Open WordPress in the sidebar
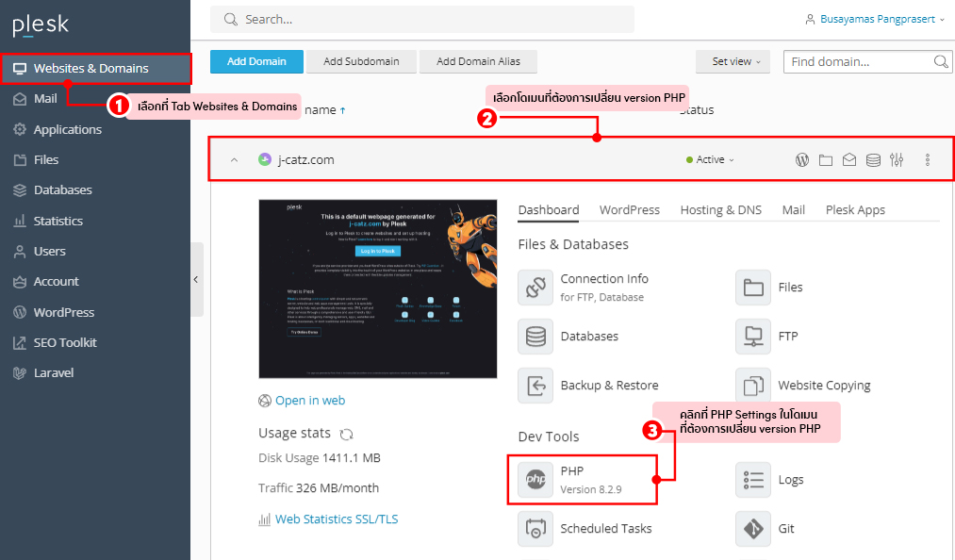This screenshot has width=955, height=560. pos(54,312)
